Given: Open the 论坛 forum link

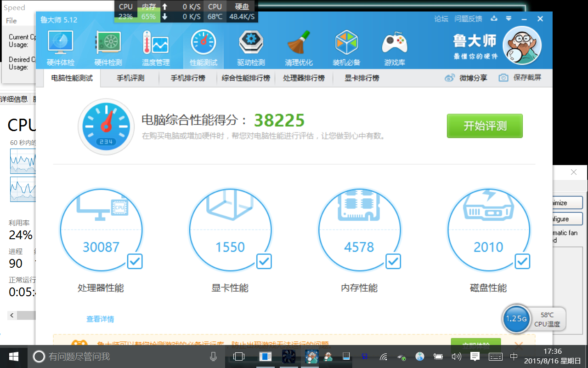Looking at the screenshot, I should tap(441, 19).
